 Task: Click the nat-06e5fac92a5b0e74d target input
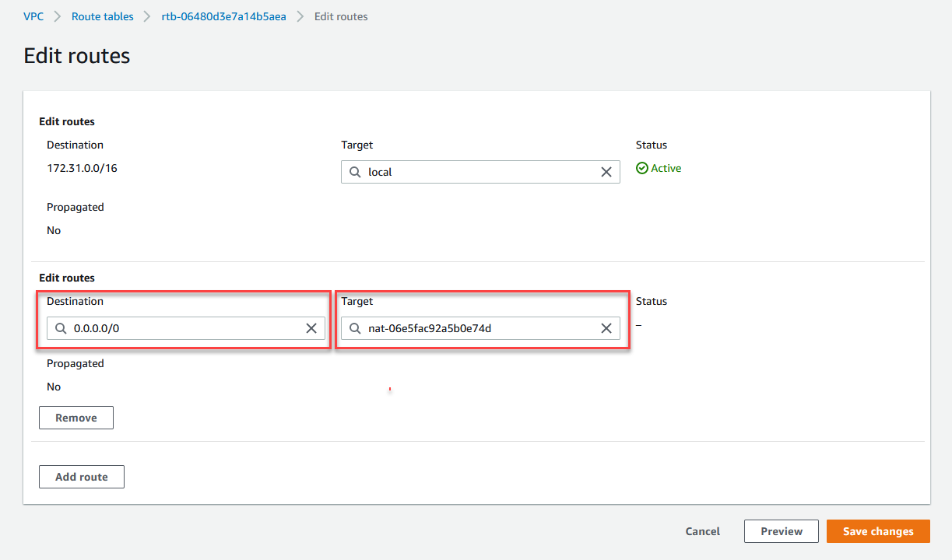pyautogui.click(x=480, y=328)
